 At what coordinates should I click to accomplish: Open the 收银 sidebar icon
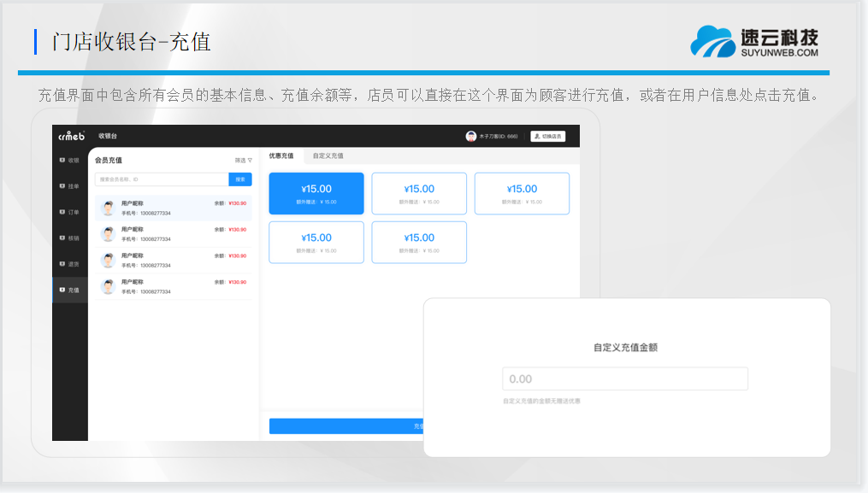[x=69, y=160]
